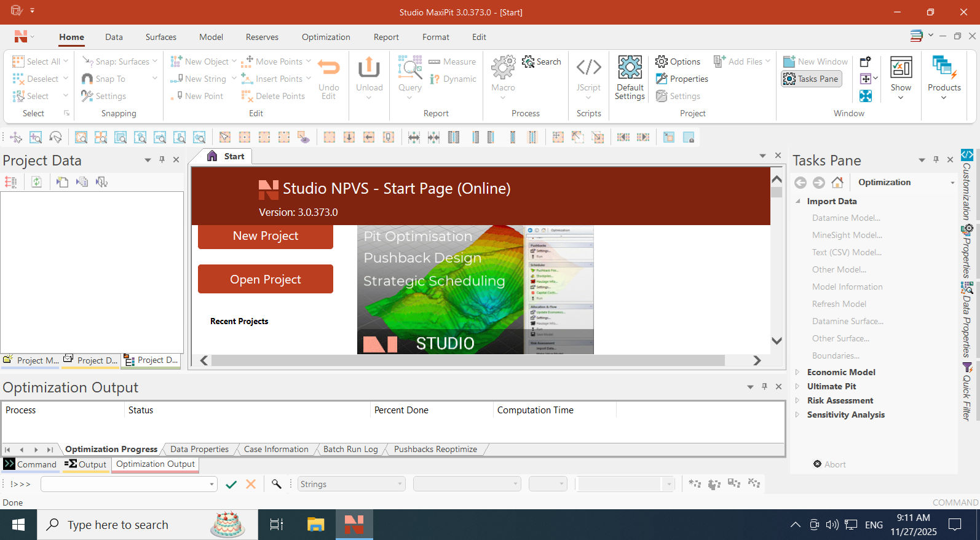Click the New Project button
This screenshot has width=980, height=540.
(x=265, y=236)
